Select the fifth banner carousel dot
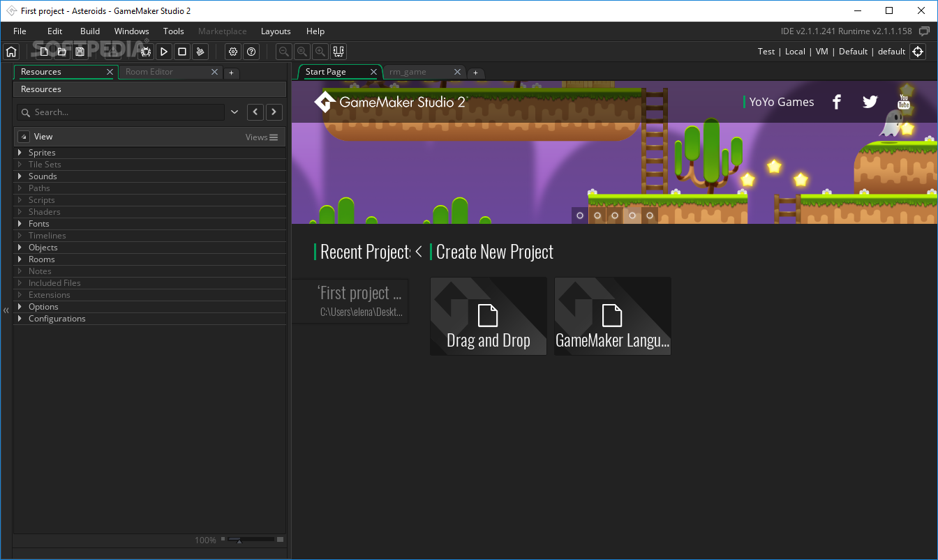 [650, 215]
